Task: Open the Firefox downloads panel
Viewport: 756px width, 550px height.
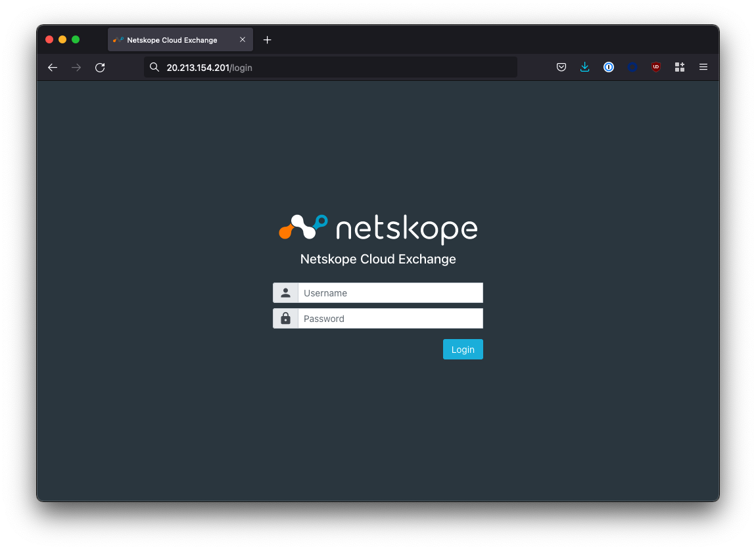Action: 585,67
